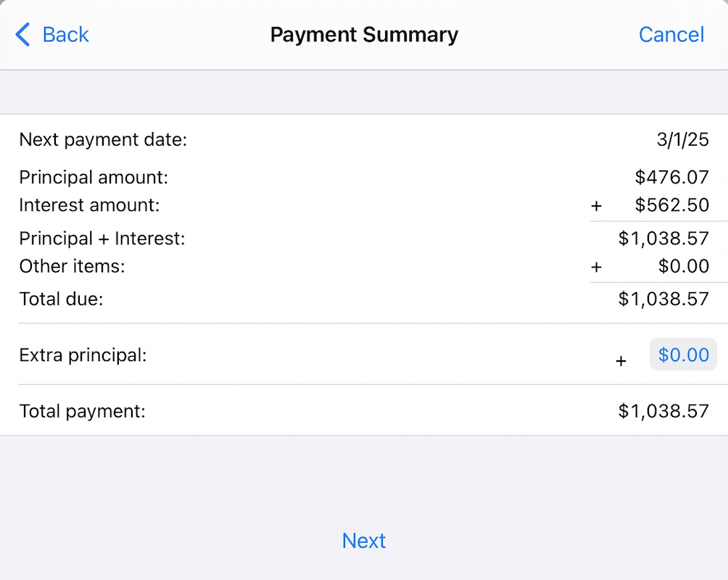Click the Back text label
Screen dimensions: 728x580
click(65, 35)
